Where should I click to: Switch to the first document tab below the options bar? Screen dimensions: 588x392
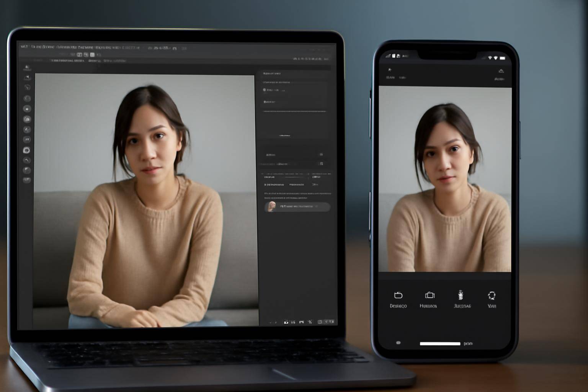pos(67,60)
